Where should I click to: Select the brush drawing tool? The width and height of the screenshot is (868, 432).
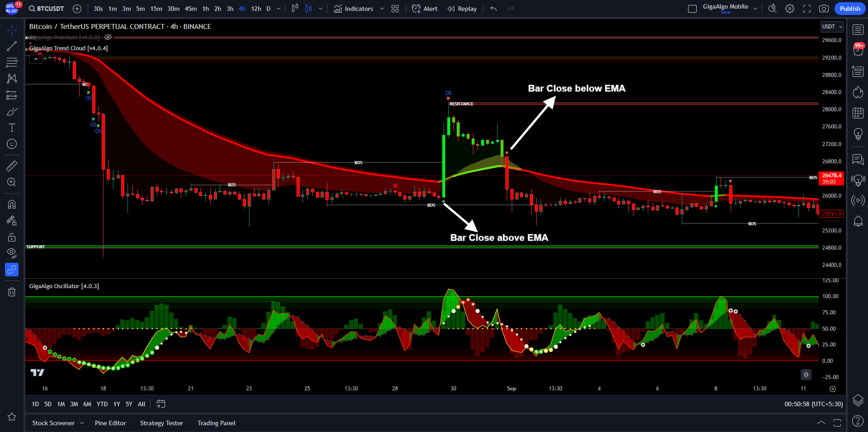12,111
